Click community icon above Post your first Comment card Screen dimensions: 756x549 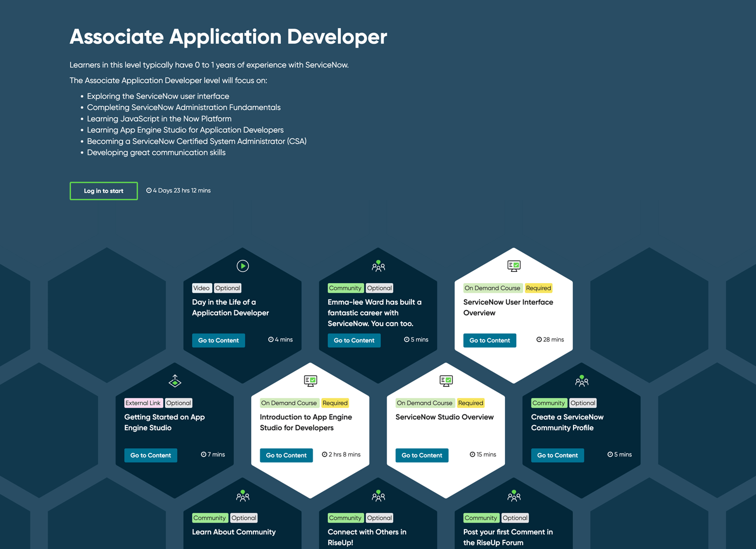pyautogui.click(x=514, y=496)
